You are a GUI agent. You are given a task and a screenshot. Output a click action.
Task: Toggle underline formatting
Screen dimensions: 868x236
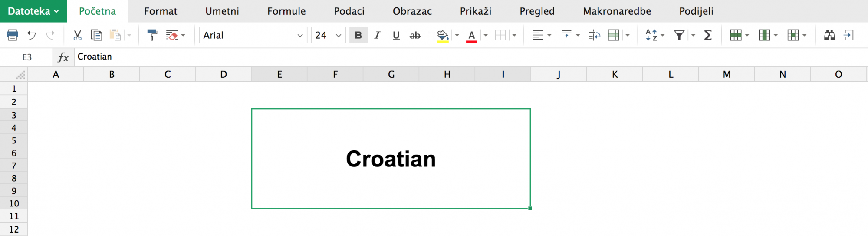(x=396, y=35)
